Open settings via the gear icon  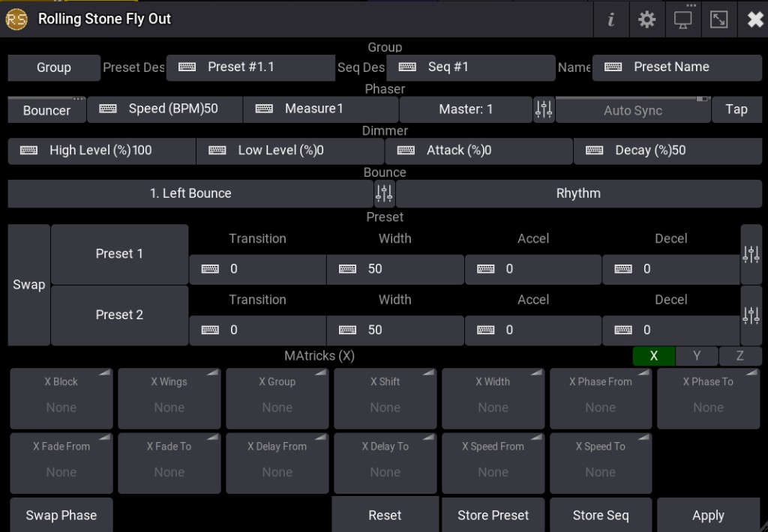(x=647, y=19)
